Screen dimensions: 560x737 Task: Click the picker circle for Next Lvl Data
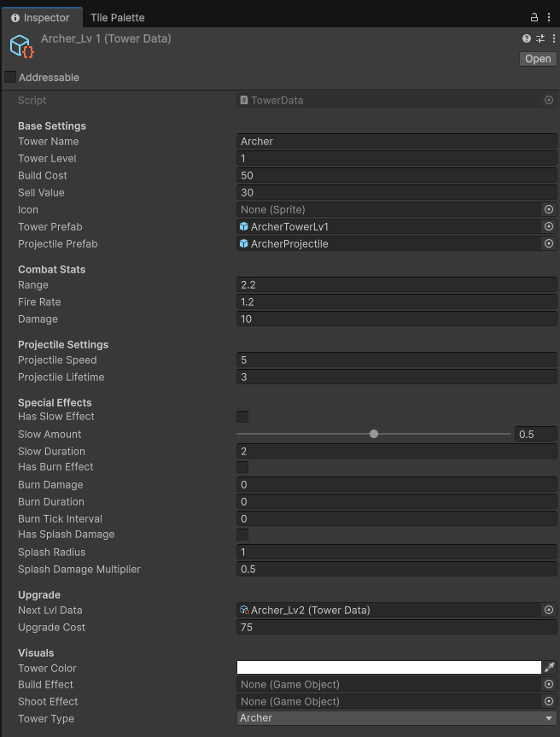pyautogui.click(x=548, y=610)
